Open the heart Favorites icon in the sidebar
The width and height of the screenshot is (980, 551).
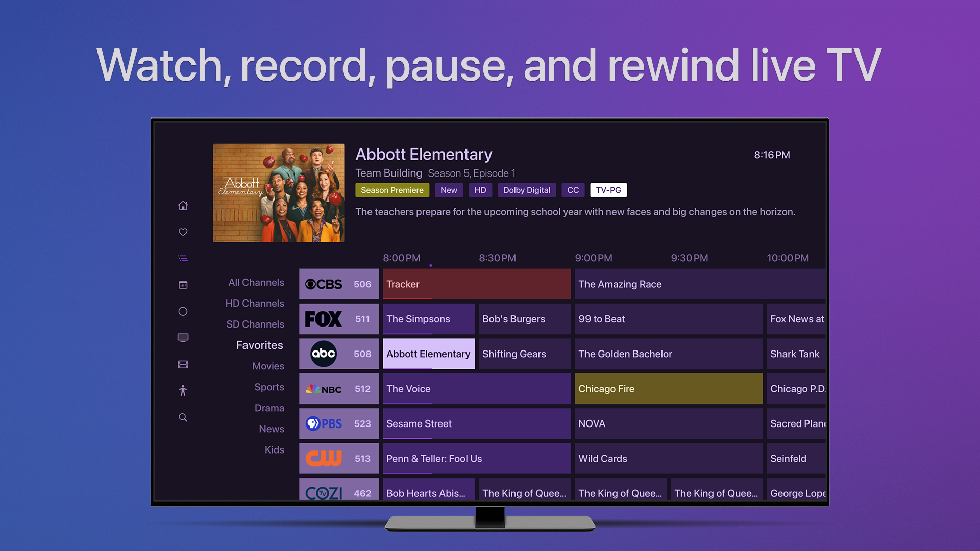click(183, 232)
